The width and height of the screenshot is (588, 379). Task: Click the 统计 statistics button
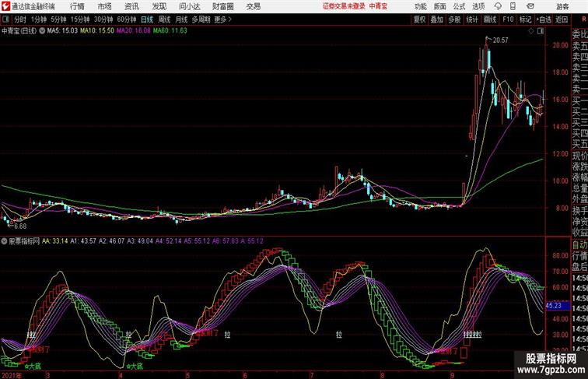pos(472,19)
